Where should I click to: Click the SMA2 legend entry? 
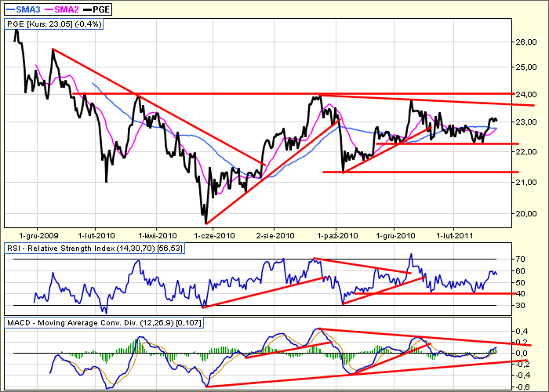click(x=62, y=9)
